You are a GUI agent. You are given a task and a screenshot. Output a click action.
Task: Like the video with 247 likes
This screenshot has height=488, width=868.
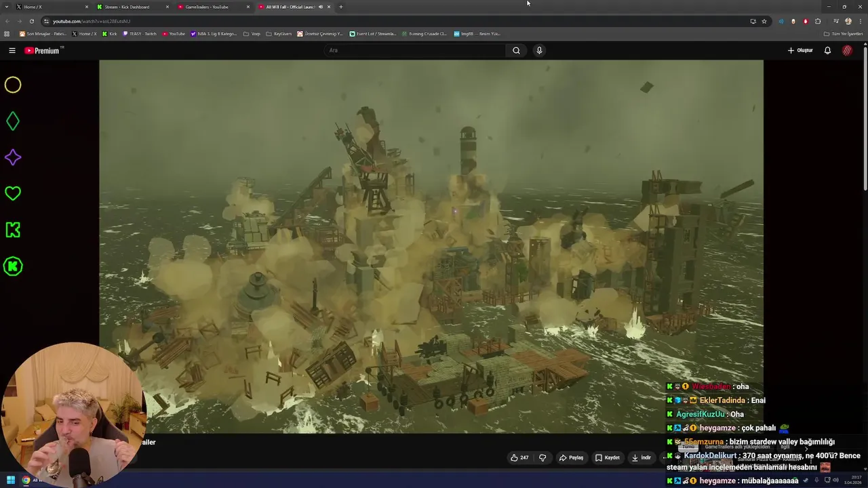[x=519, y=457]
